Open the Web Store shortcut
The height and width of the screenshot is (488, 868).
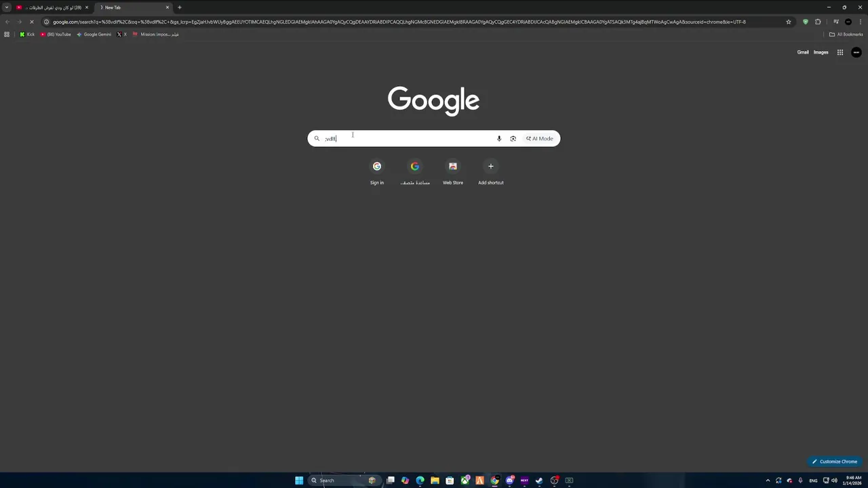(453, 173)
